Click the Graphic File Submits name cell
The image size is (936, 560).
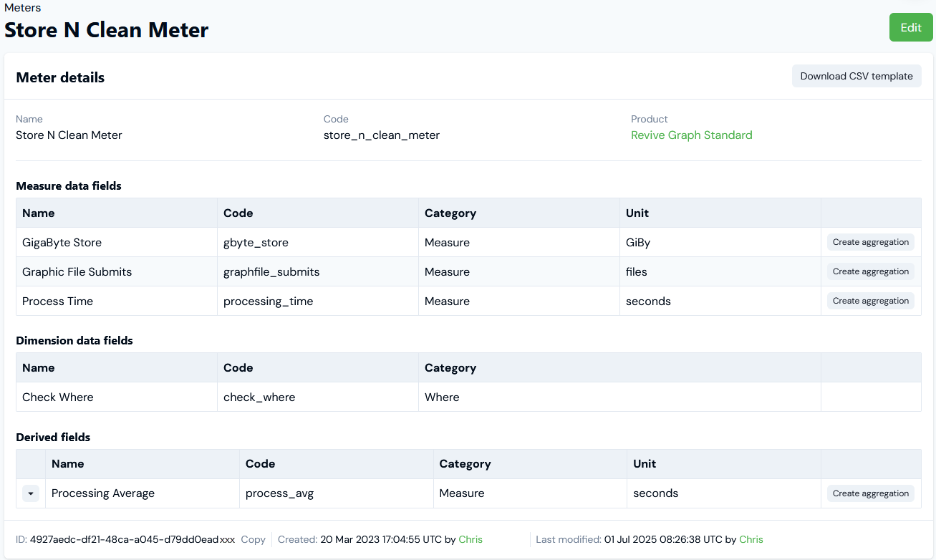(x=117, y=271)
